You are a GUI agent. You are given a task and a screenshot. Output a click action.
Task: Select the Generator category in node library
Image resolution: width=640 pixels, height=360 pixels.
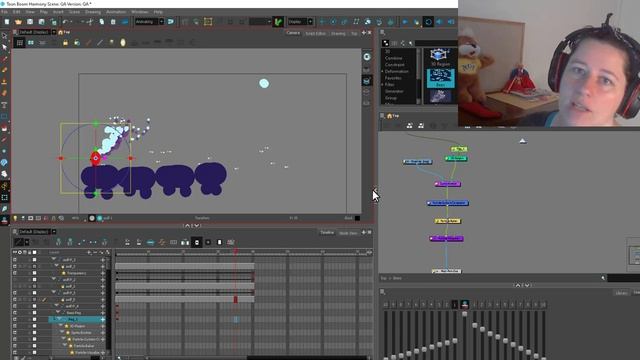click(x=394, y=91)
